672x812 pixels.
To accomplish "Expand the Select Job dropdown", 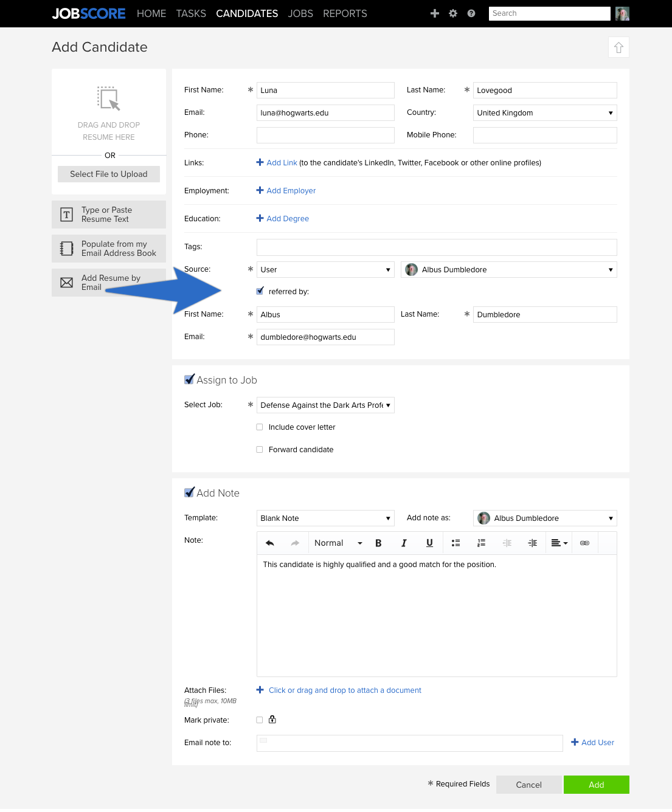I will [325, 405].
